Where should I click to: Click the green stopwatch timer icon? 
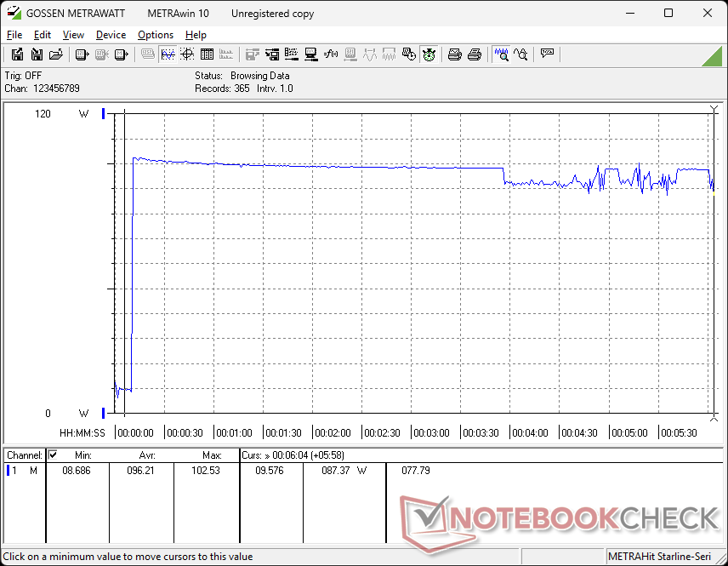click(x=429, y=54)
